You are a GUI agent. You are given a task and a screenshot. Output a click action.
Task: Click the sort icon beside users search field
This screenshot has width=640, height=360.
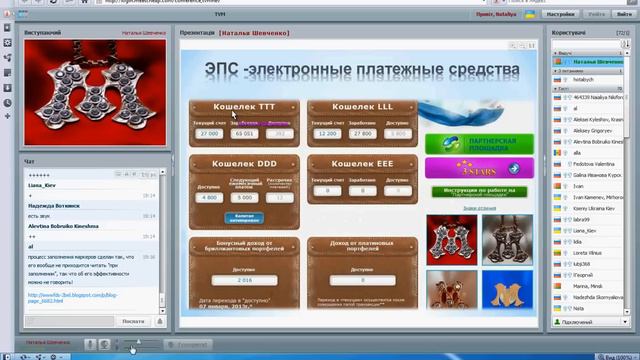(625, 44)
